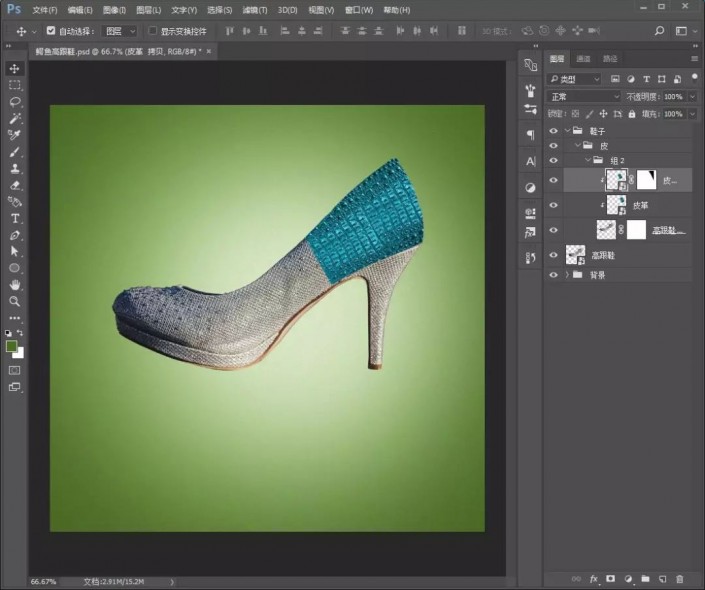705x590 pixels.
Task: Filter layers by type layers T icon
Action: click(646, 79)
